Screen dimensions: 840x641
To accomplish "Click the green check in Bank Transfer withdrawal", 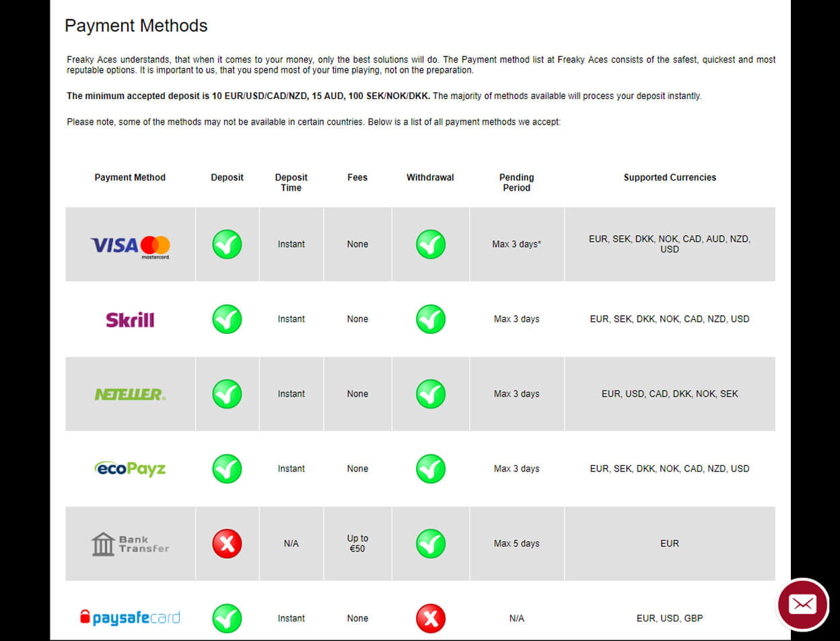I will [431, 543].
